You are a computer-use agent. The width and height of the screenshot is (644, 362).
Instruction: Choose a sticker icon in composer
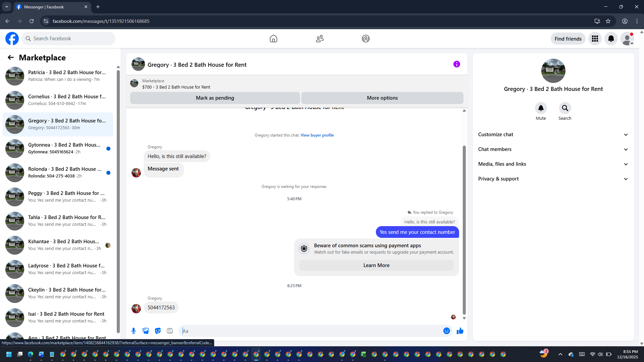(x=158, y=331)
